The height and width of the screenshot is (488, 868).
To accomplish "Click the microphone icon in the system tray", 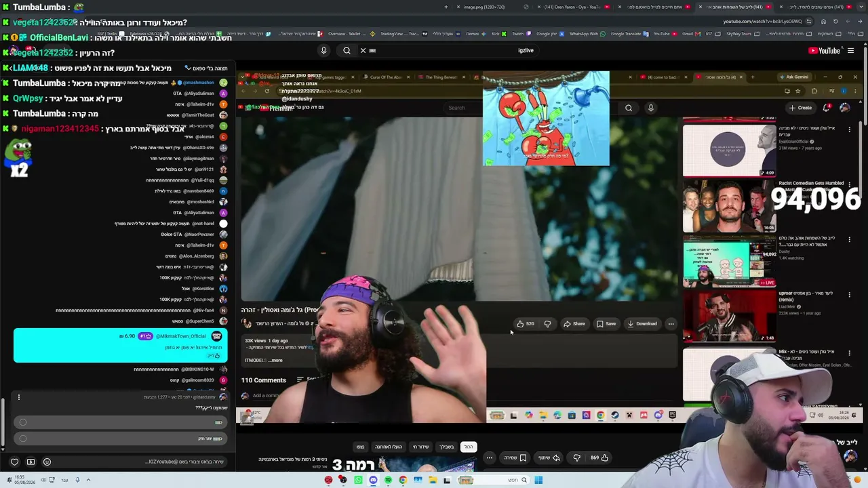I will pos(77,480).
